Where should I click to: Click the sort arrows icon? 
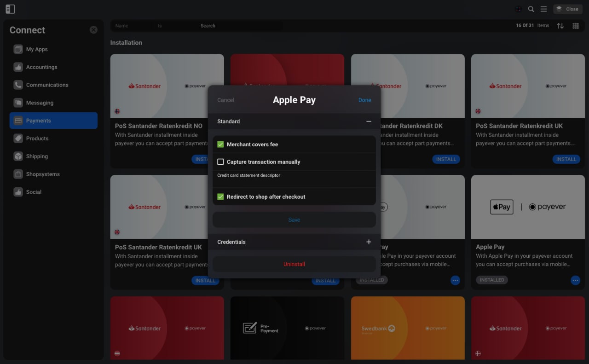(560, 26)
